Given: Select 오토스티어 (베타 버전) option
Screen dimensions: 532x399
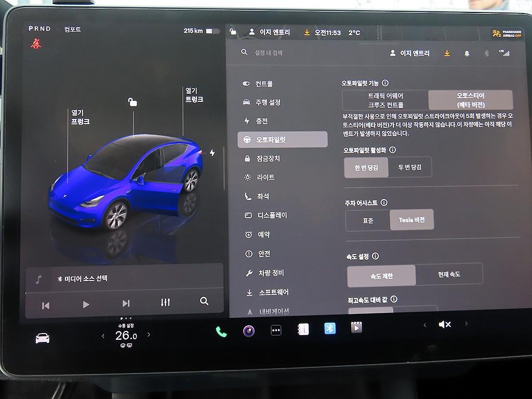Looking at the screenshot, I should coord(470,100).
